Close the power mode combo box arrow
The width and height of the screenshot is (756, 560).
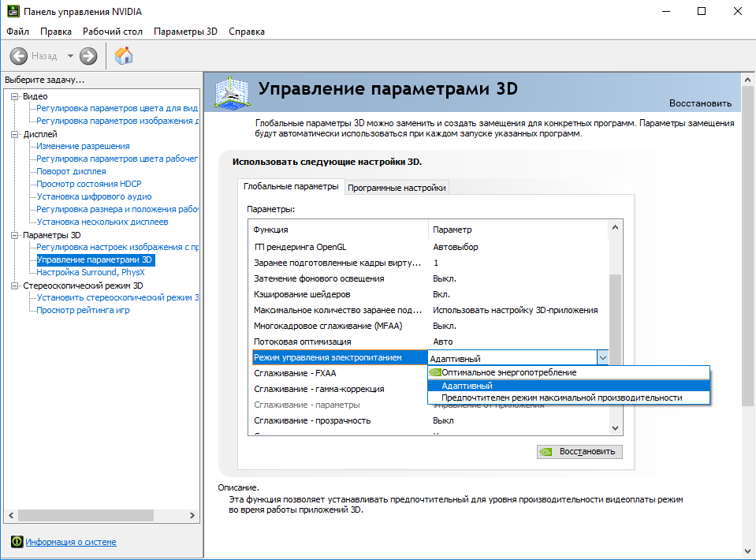[603, 358]
